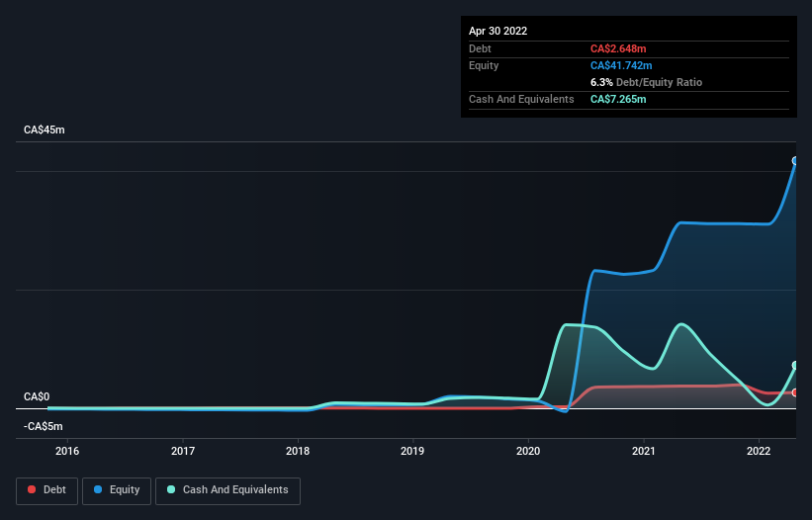812x520 pixels.
Task: Click the Apr 30 2022 tooltip date
Action: tap(498, 31)
